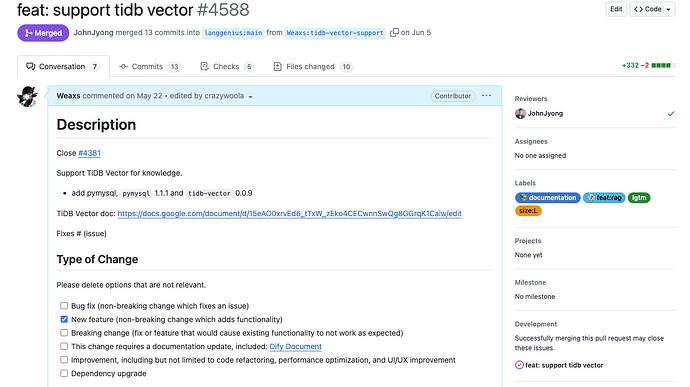Screen dimensions: 690x387
Task: Click the Weaxs author name in comment header
Action: pos(68,96)
